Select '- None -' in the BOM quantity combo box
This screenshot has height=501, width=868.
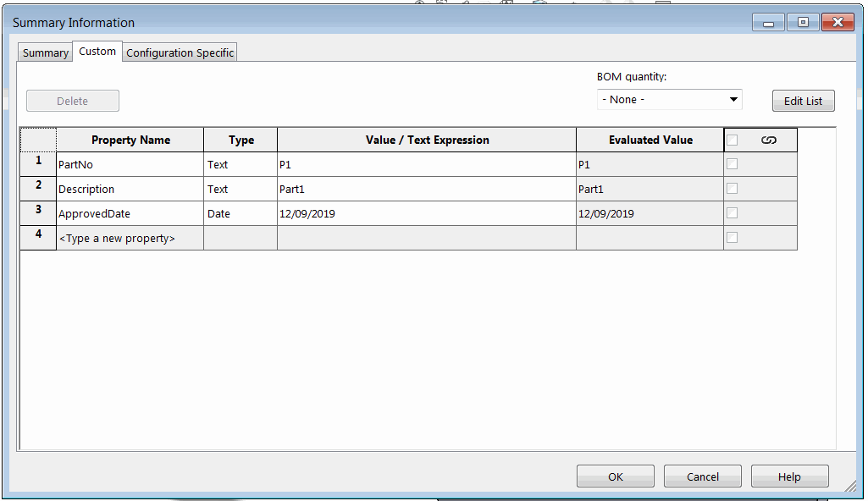click(661, 98)
